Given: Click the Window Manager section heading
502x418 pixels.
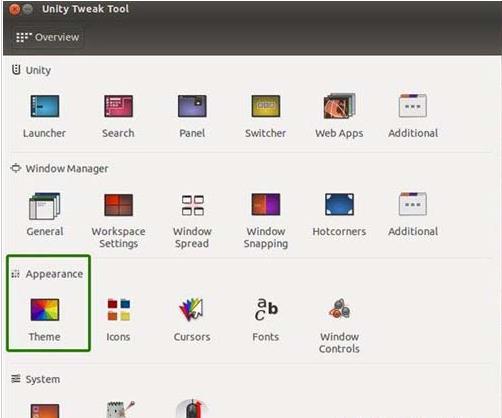Looking at the screenshot, I should click(60, 169).
